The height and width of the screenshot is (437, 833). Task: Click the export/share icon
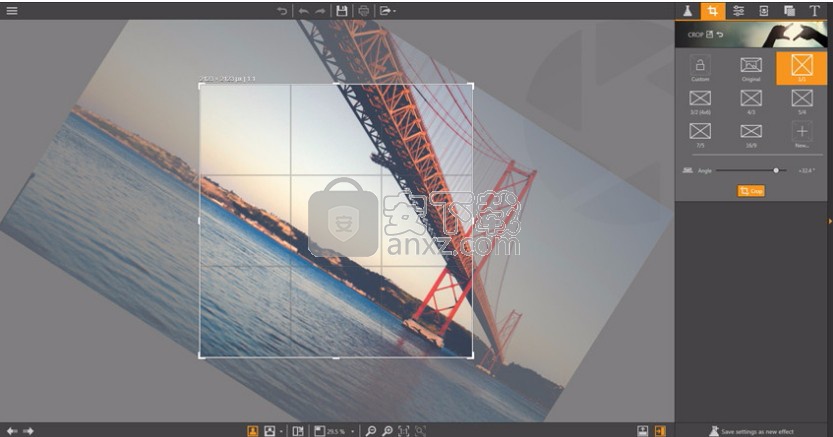385,11
